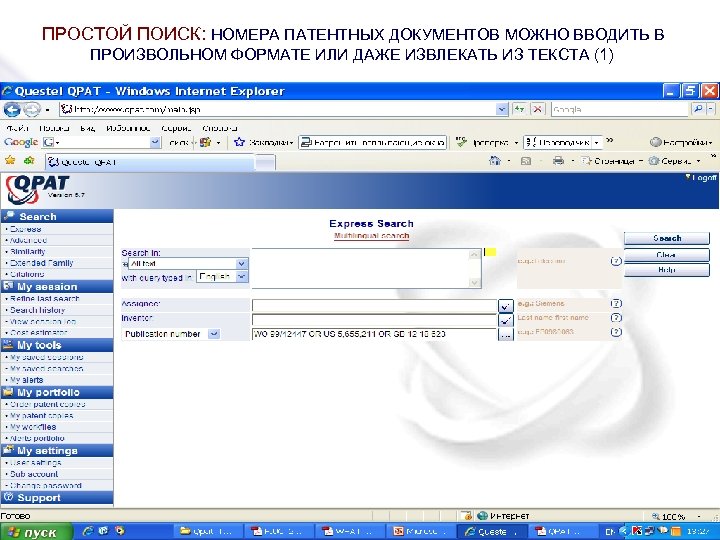The image size is (720, 540).
Task: Click the Home icon in command bar
Action: [x=495, y=161]
